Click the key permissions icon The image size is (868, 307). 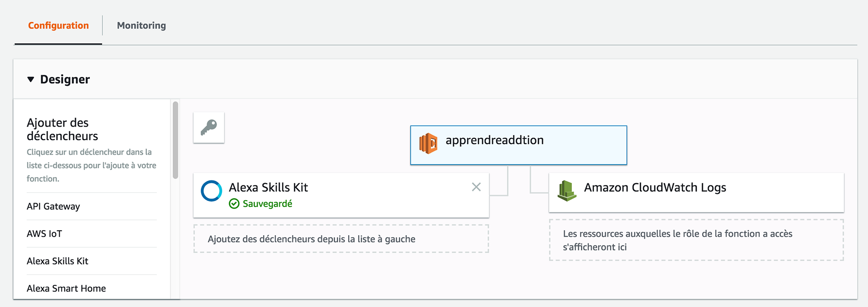(x=209, y=128)
